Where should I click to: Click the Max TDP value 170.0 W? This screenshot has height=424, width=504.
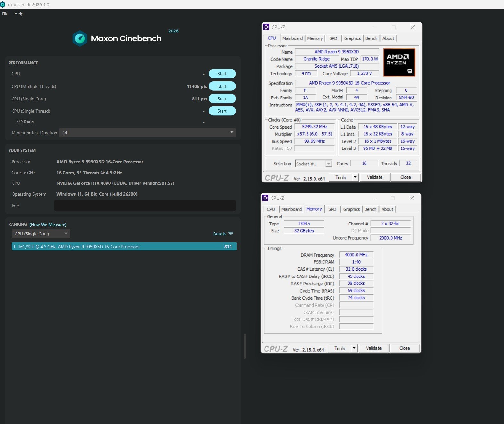pyautogui.click(x=370, y=59)
